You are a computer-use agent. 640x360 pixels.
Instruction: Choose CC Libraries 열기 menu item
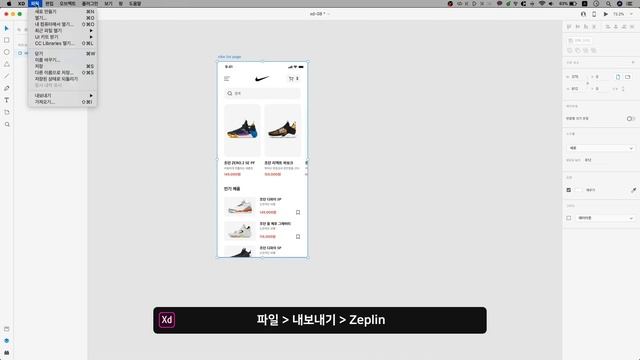pyautogui.click(x=62, y=43)
